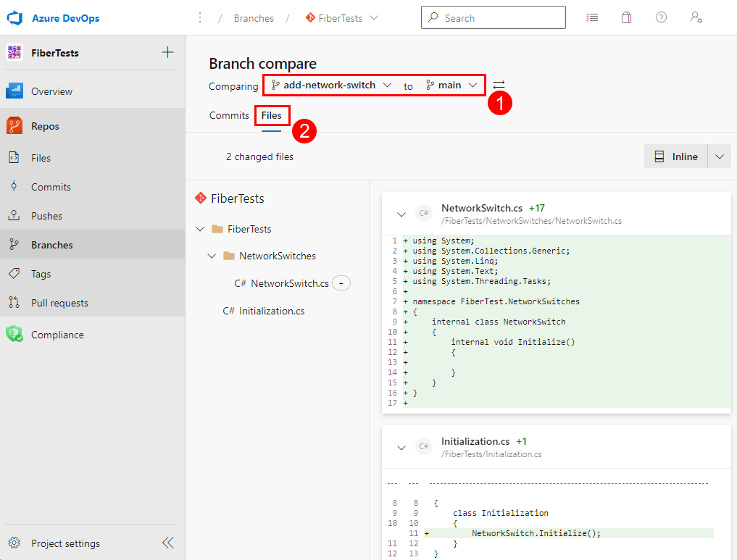
Task: Swap the compared branches
Action: click(499, 85)
